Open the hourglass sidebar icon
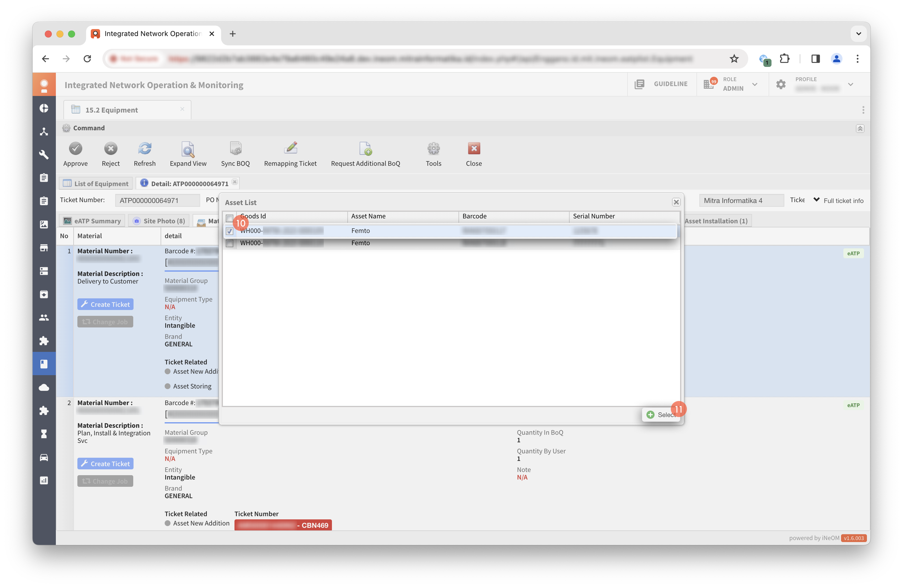The width and height of the screenshot is (903, 588). coord(44,434)
